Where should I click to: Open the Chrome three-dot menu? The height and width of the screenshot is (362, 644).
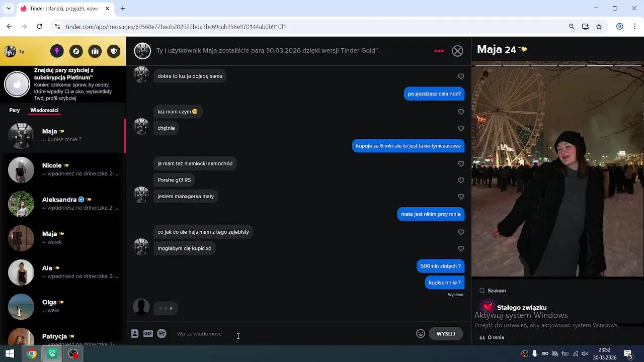tap(634, 27)
